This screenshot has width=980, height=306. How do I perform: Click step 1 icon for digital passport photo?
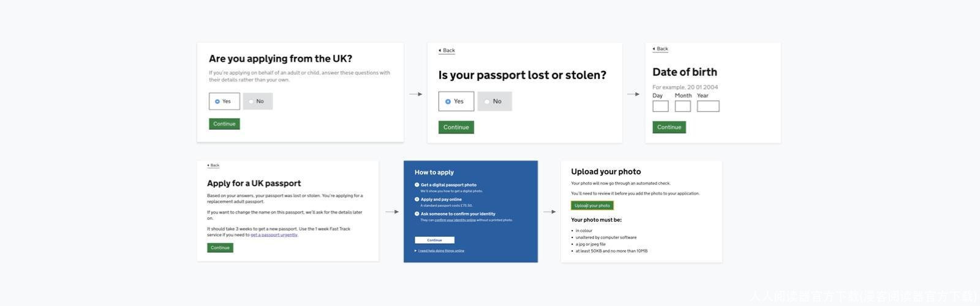click(417, 185)
